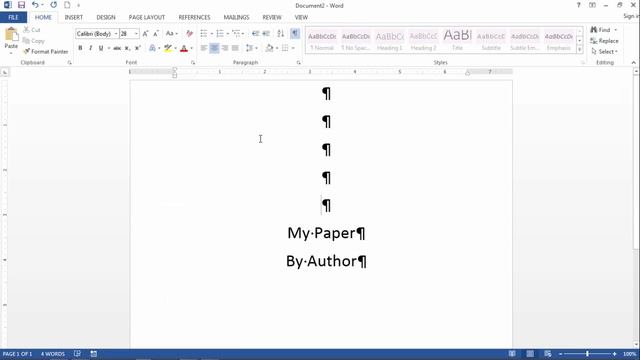Open the Change Case dropdown
The width and height of the screenshot is (640, 360).
(x=171, y=33)
